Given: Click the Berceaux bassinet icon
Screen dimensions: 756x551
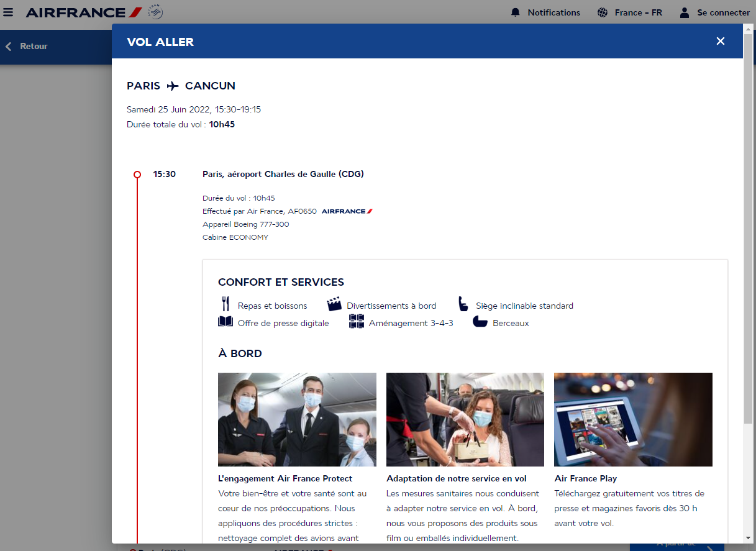Looking at the screenshot, I should click(480, 322).
